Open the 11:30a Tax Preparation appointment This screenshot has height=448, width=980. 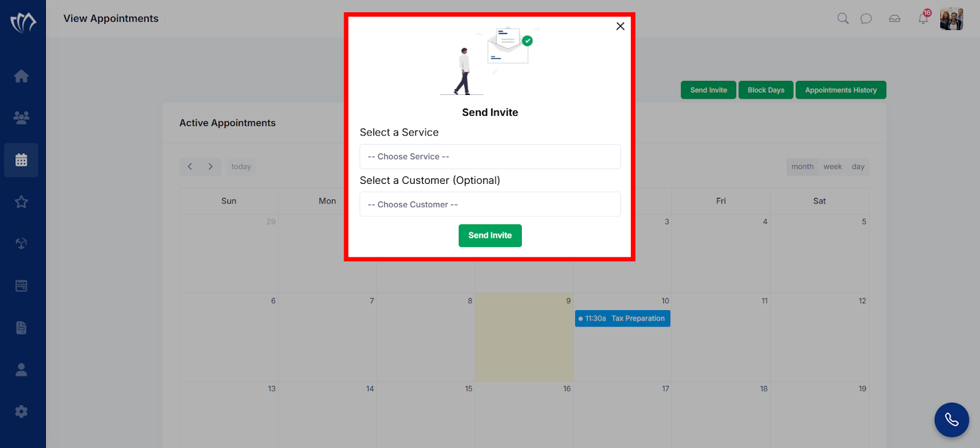[x=622, y=318]
